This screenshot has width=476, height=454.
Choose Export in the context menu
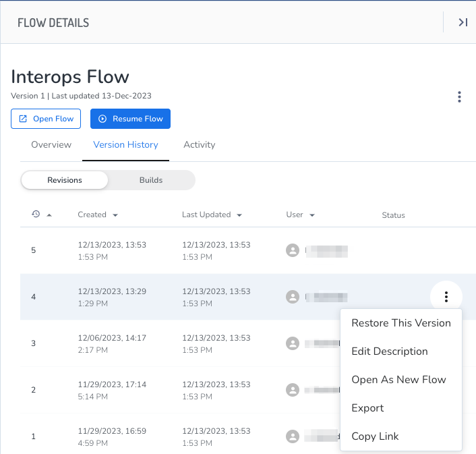(367, 408)
